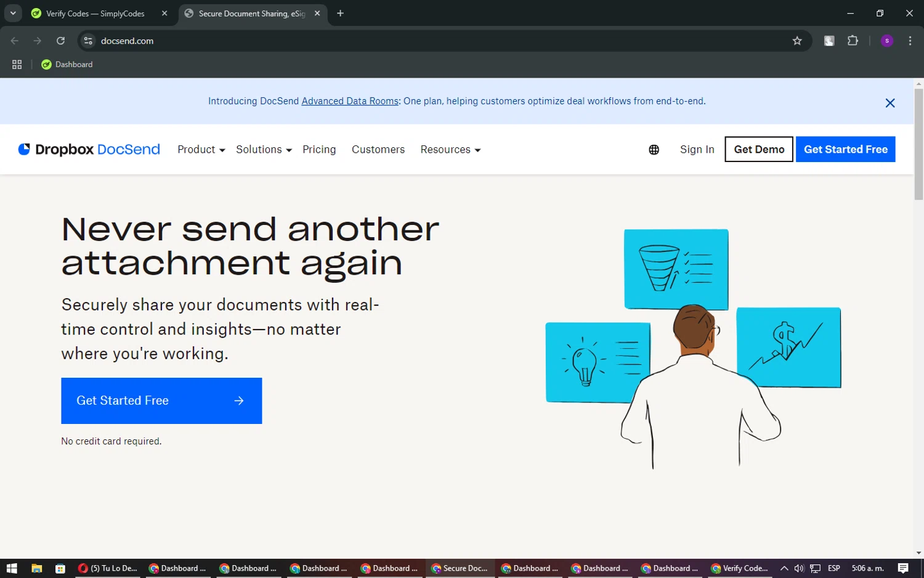Switch to the Secure Doc... taskbar window
Viewport: 924px width, 578px height.
tap(460, 568)
